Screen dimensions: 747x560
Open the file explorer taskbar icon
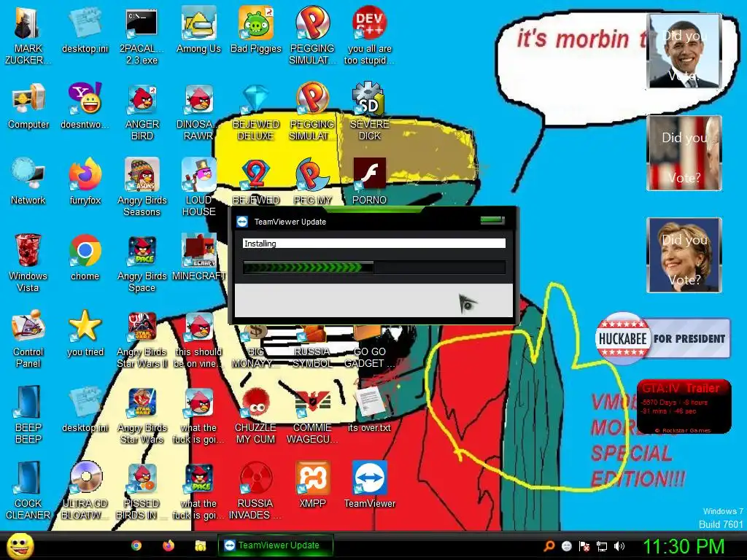201,545
